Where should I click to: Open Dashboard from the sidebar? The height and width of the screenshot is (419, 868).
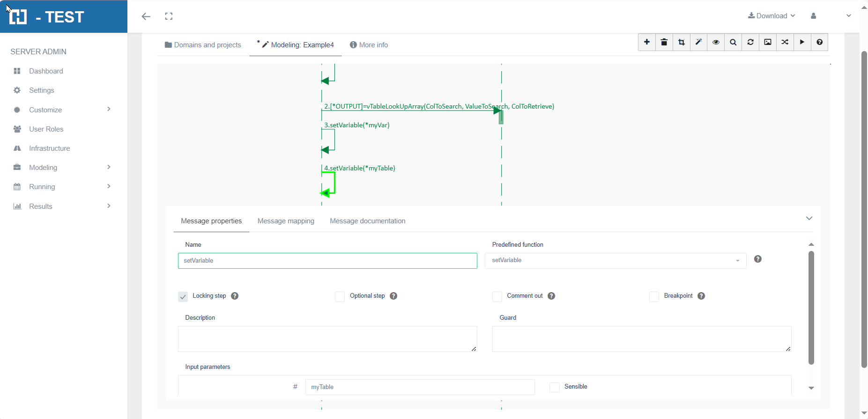46,71
